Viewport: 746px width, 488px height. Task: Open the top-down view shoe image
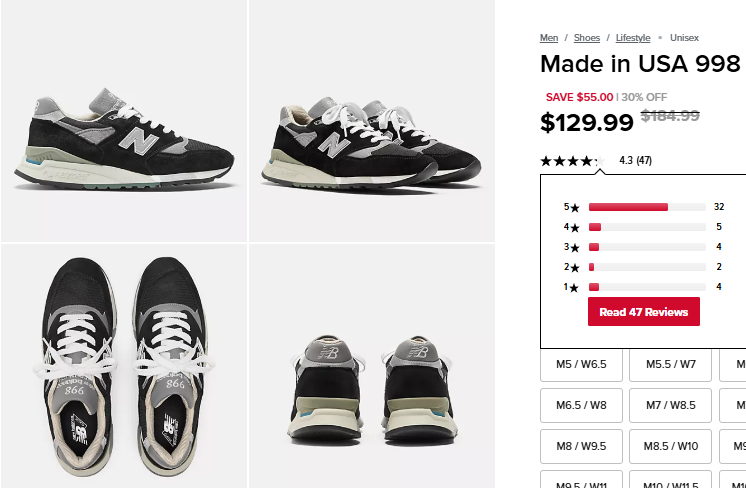(124, 366)
